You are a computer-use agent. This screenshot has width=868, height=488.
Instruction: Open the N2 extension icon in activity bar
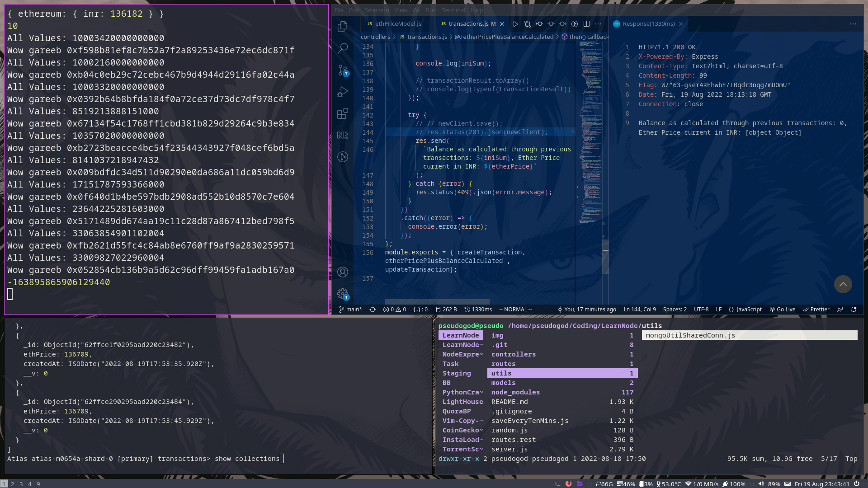pyautogui.click(x=343, y=135)
